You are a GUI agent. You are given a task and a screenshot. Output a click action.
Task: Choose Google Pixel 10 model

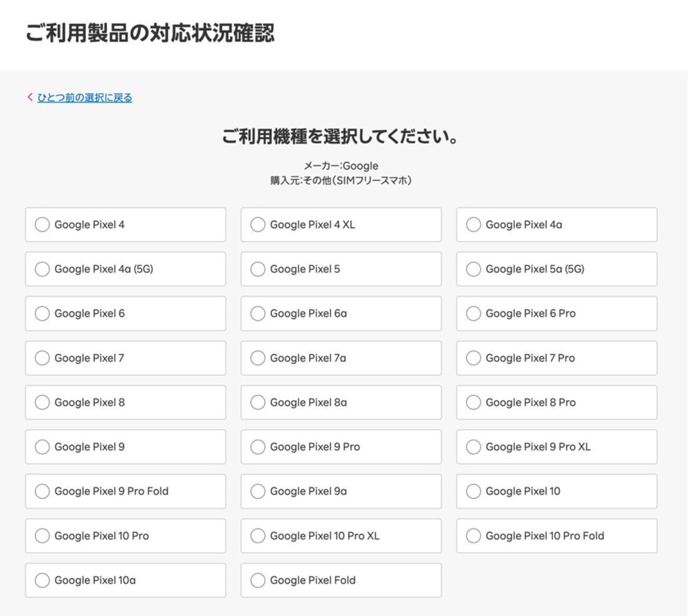(x=557, y=492)
